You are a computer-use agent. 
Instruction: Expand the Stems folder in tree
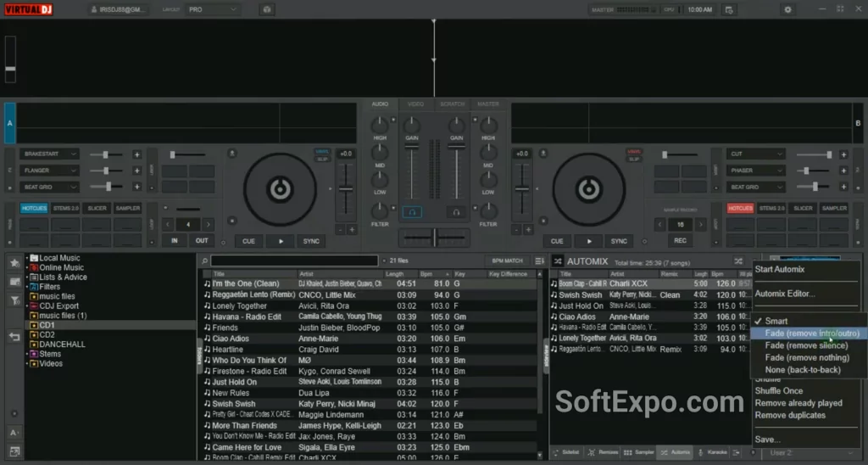point(27,354)
